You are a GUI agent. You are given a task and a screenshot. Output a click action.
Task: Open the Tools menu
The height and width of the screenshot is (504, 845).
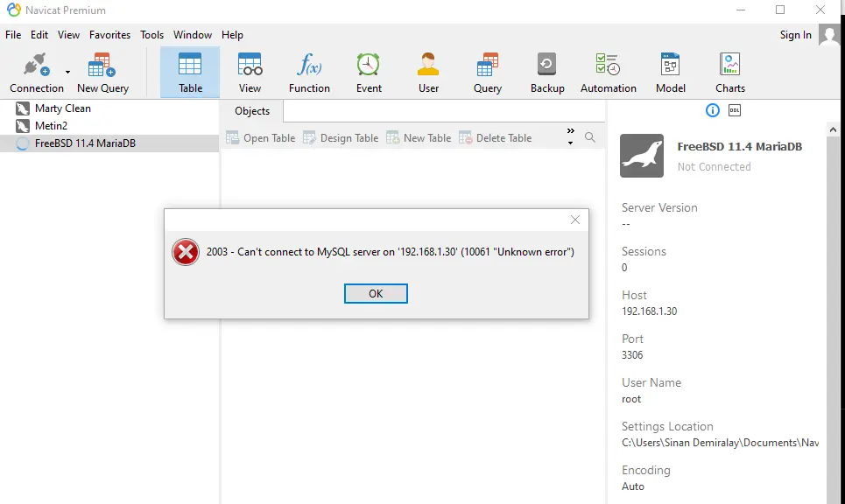(x=151, y=35)
